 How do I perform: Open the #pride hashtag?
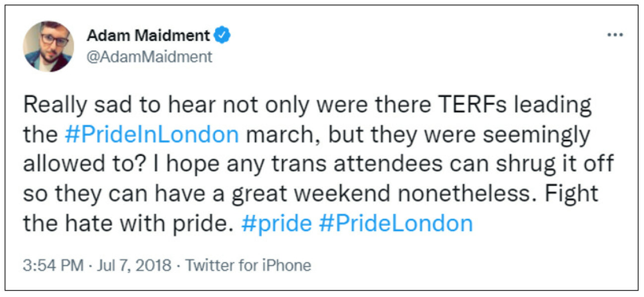tap(276, 224)
